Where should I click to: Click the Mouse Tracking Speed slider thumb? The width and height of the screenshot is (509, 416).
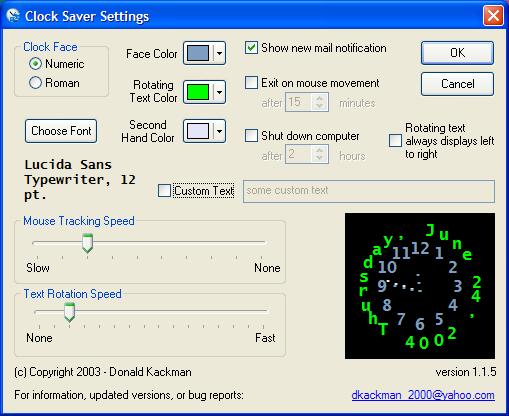pos(87,243)
